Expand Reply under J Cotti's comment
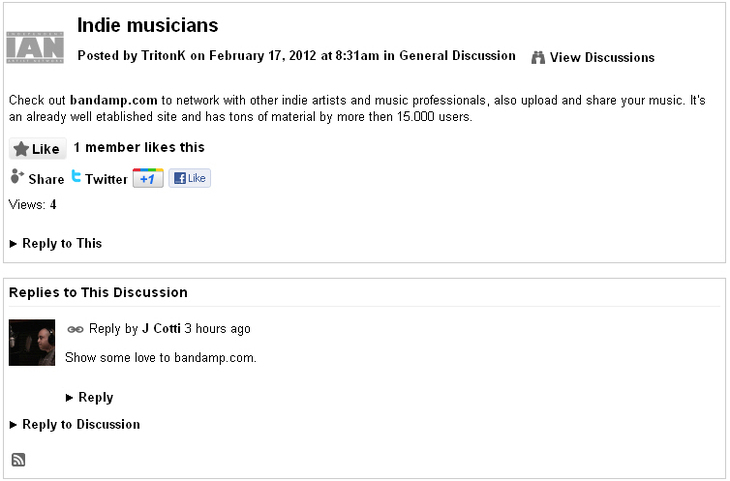730x481 pixels. 89,397
